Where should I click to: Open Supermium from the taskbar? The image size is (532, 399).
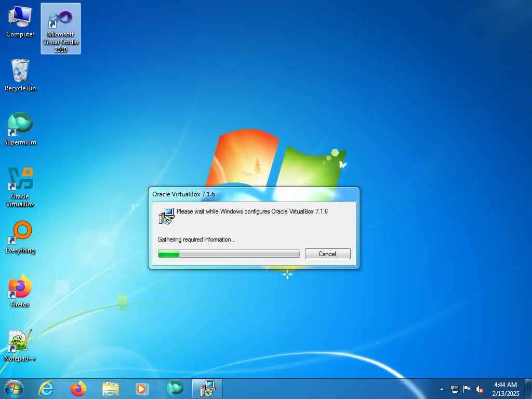[x=175, y=389]
